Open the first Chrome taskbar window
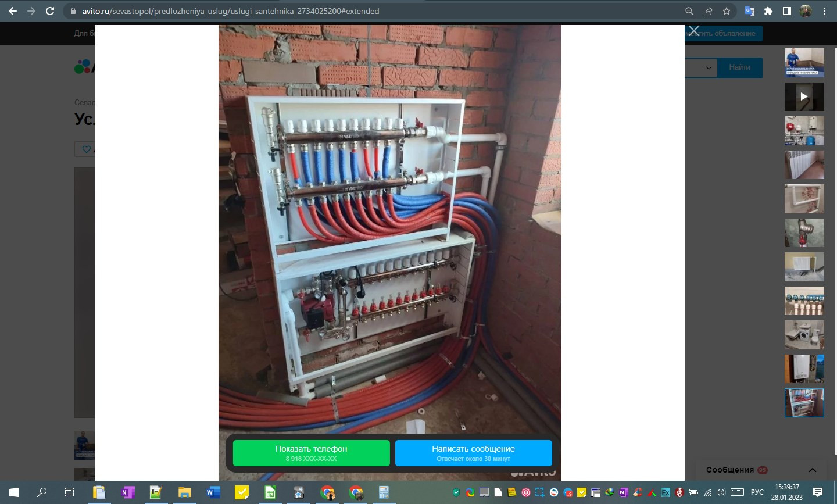Image resolution: width=837 pixels, height=504 pixels. [327, 492]
